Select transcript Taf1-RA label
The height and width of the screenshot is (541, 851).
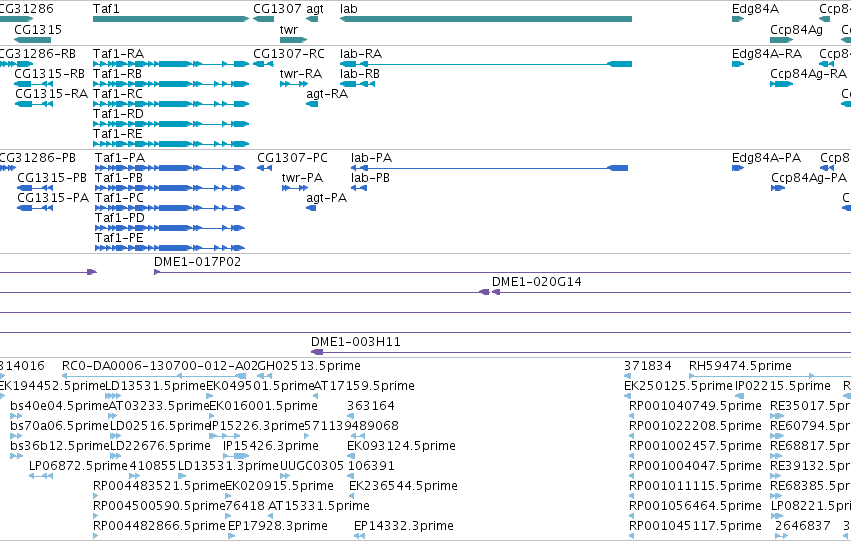[118, 54]
